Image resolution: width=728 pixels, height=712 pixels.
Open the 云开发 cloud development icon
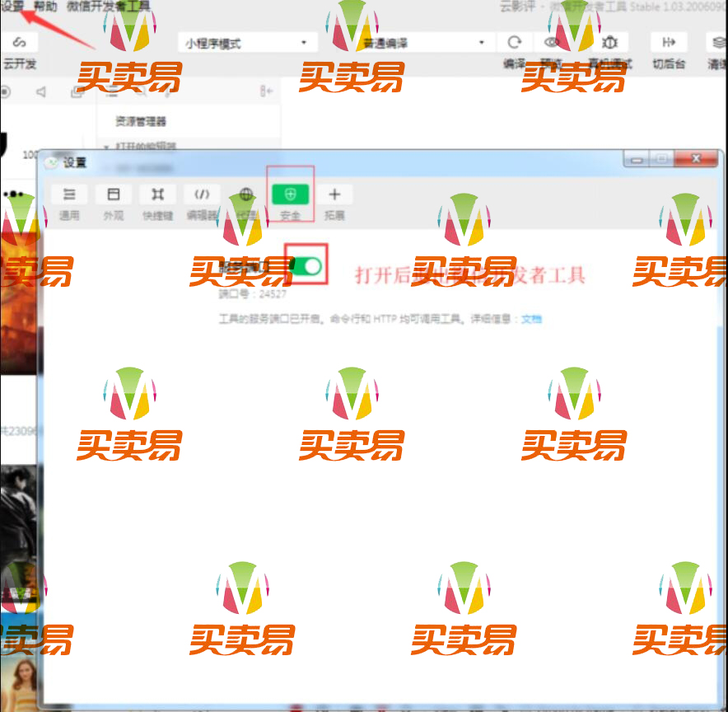(20, 42)
